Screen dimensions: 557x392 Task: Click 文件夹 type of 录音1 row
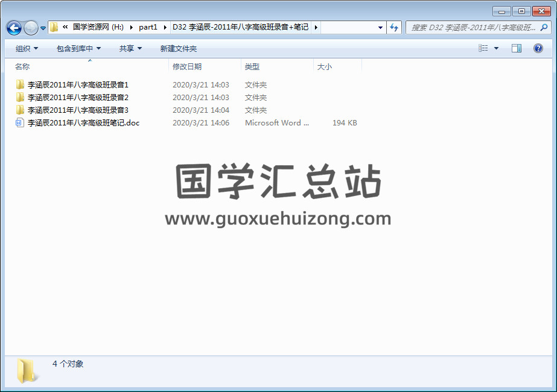[255, 85]
